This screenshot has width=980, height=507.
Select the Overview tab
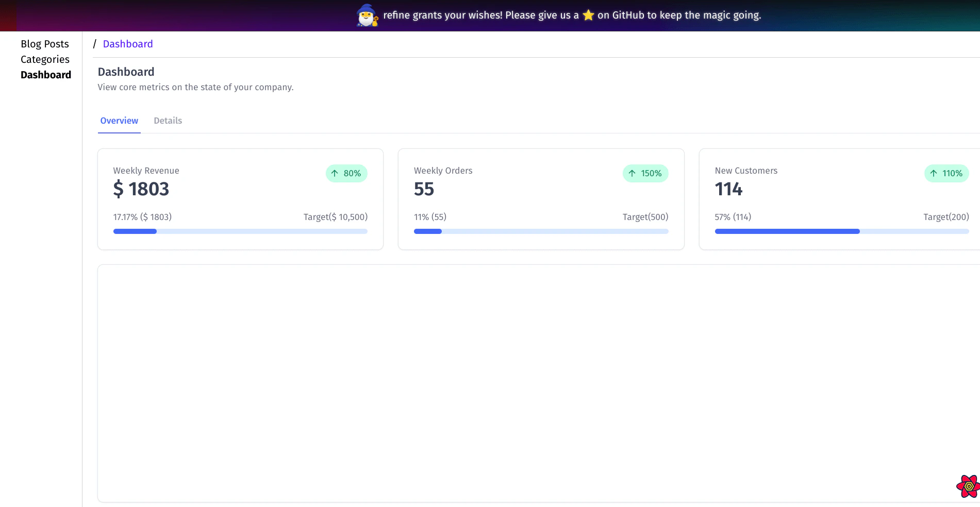[x=119, y=120]
